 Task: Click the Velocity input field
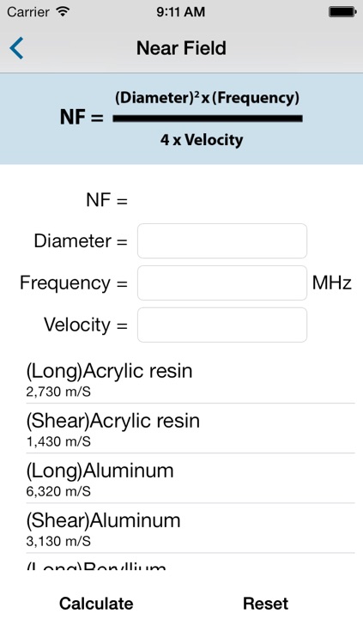[222, 325]
